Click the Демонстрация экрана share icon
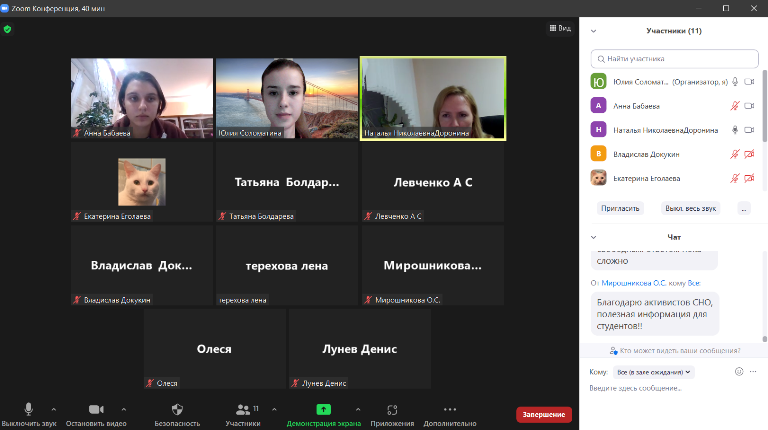The image size is (768, 430). 323,409
